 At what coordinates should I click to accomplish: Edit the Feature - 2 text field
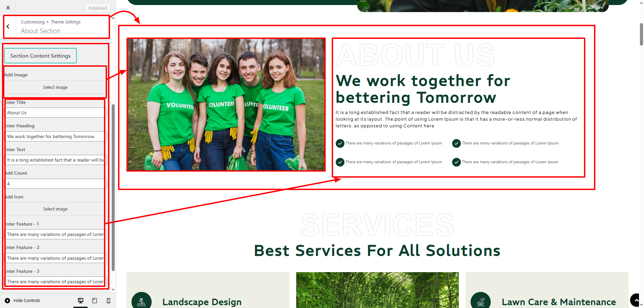coord(55,258)
